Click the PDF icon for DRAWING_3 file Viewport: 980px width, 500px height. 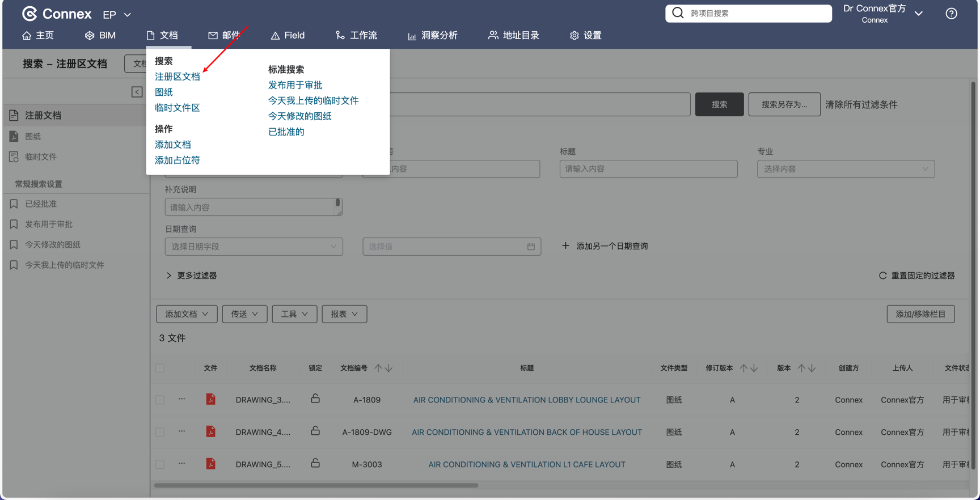(x=210, y=399)
